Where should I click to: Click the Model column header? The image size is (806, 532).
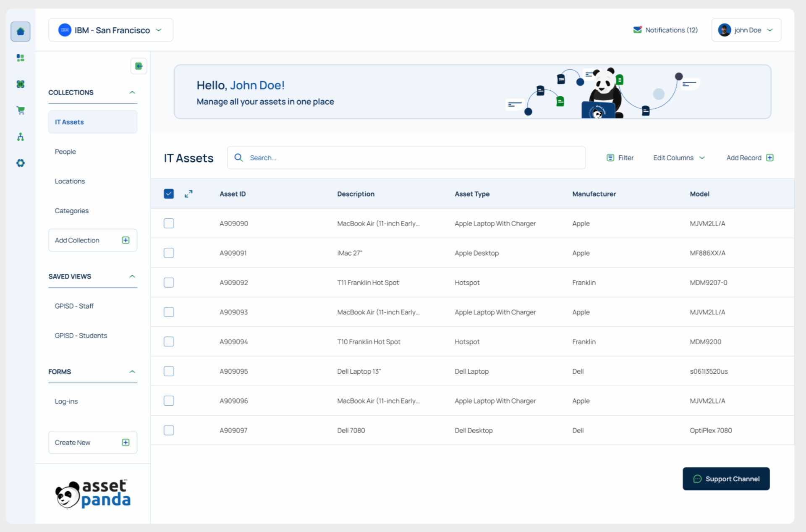[699, 194]
